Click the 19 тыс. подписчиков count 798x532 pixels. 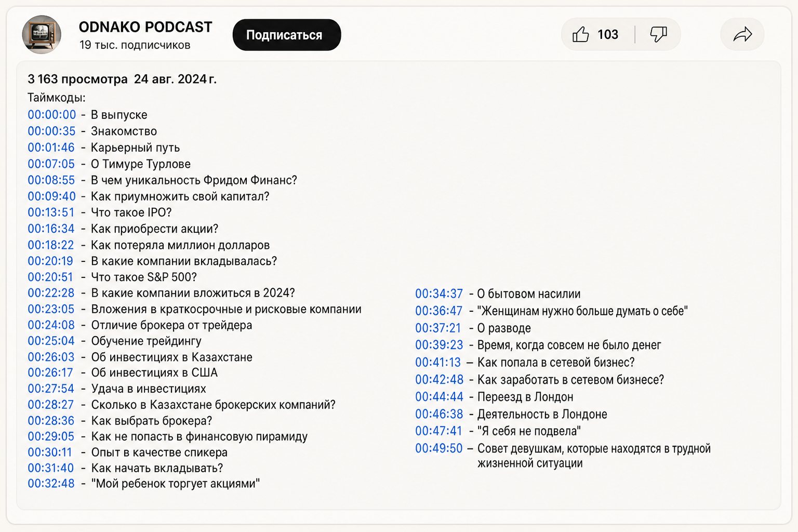coord(135,45)
